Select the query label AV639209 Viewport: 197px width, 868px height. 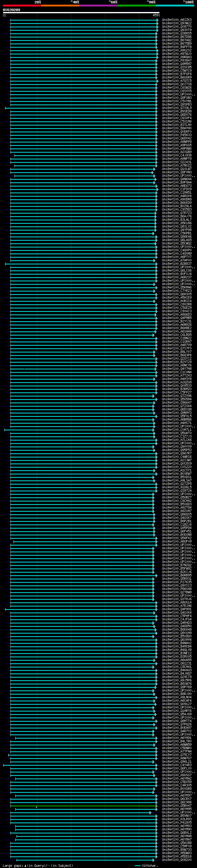[11, 10]
